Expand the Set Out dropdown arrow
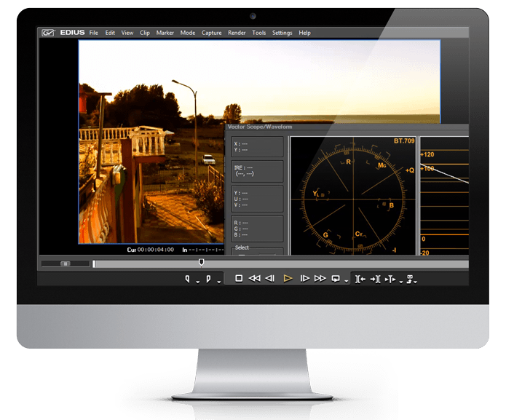The height and width of the screenshot is (420, 506). pyautogui.click(x=218, y=281)
